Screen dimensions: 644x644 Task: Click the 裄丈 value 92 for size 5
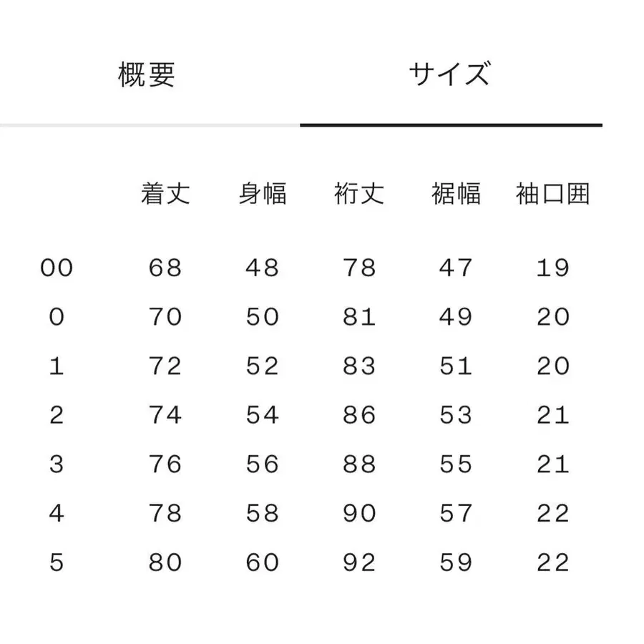pos(359,562)
